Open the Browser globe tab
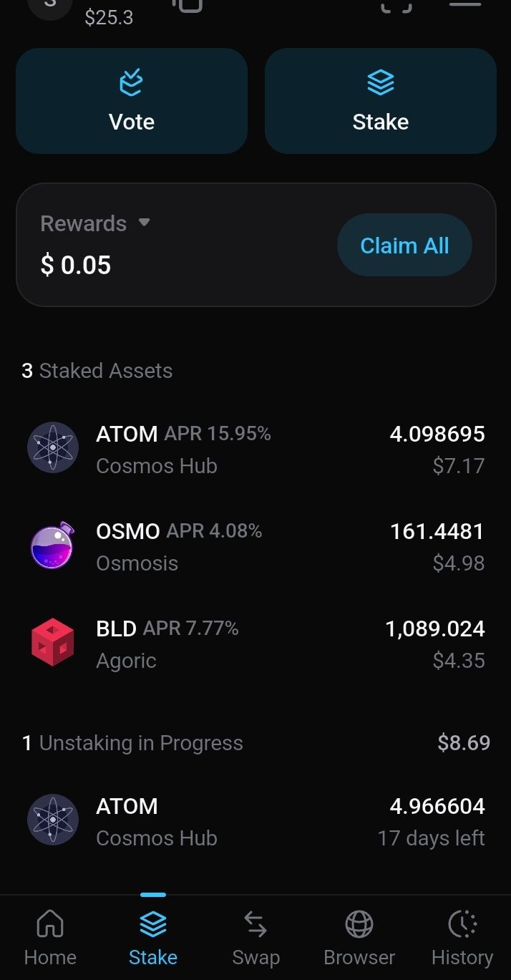 359,936
